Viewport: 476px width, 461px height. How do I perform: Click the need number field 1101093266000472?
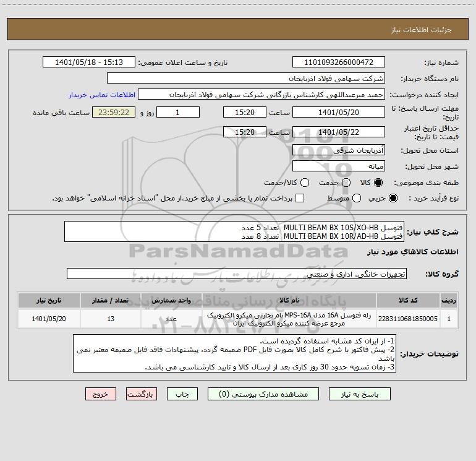pyautogui.click(x=339, y=62)
